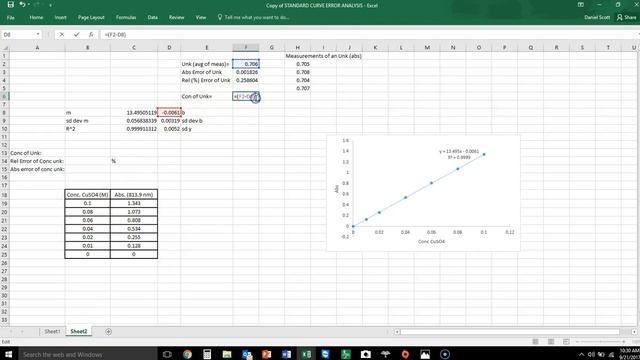Image resolution: width=640 pixels, height=360 pixels.
Task: Open Task View from the taskbar
Action: [x=167, y=354]
